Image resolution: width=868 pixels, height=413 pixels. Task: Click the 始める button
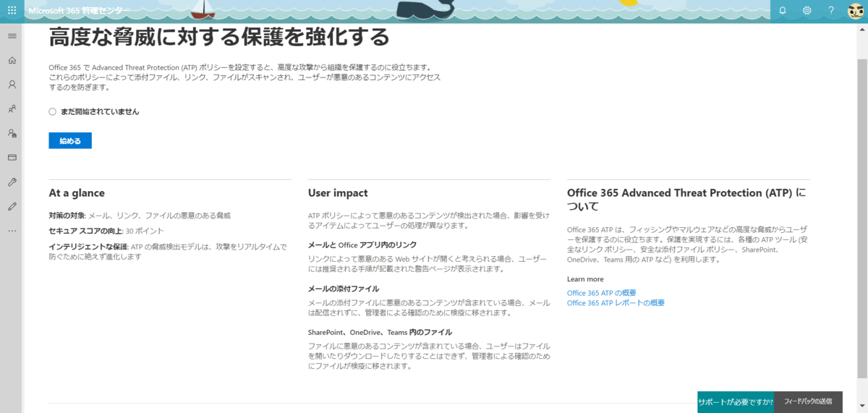pos(70,140)
